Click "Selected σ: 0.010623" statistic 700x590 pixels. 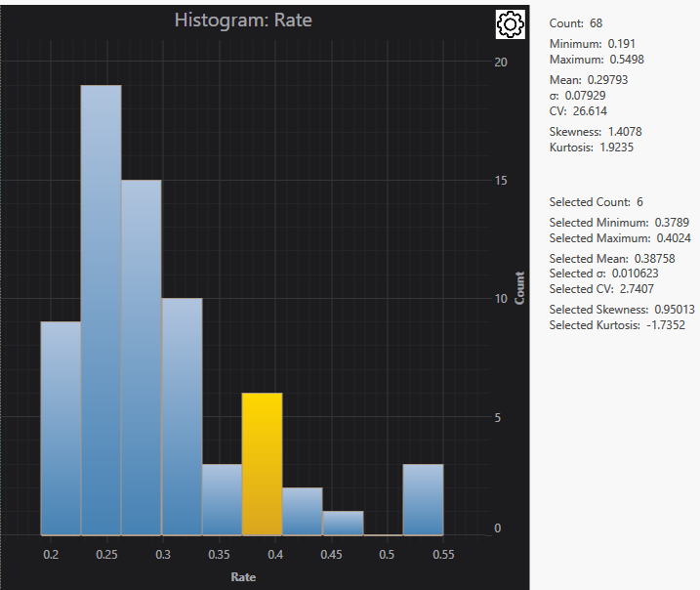[603, 274]
